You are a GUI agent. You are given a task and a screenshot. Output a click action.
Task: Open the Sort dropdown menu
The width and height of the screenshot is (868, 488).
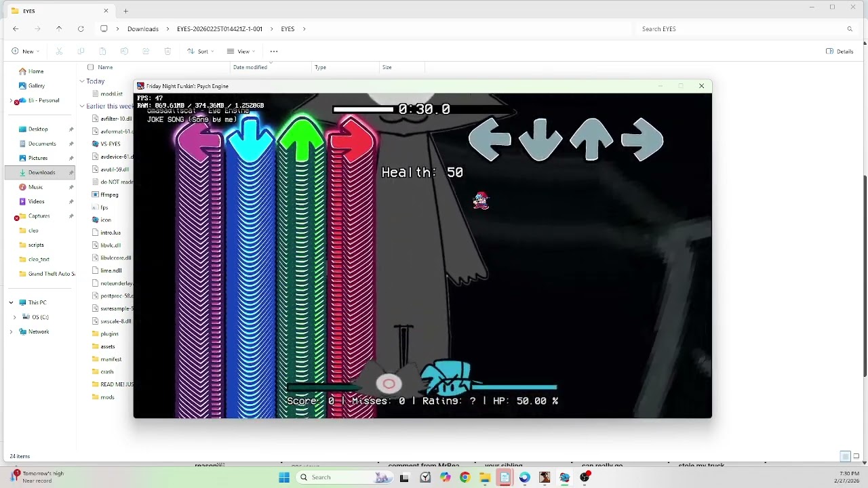click(x=200, y=52)
